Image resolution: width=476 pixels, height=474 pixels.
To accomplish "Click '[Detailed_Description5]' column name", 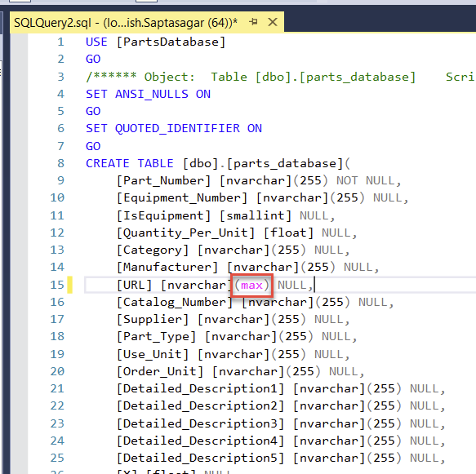I will (x=200, y=458).
